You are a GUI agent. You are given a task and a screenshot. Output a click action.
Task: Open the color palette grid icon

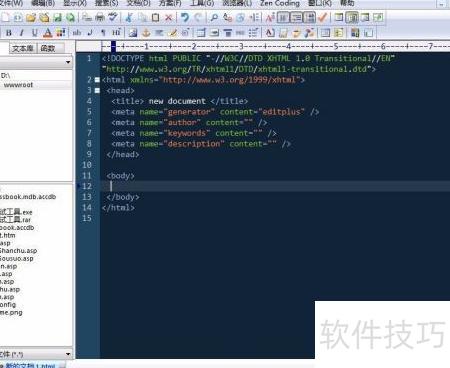click(x=61, y=33)
